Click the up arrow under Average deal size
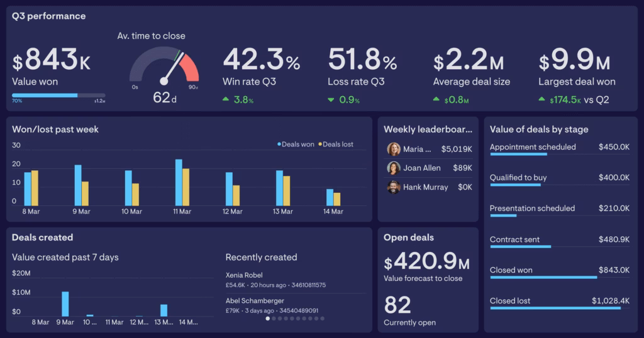The width and height of the screenshot is (644, 338). click(x=436, y=99)
